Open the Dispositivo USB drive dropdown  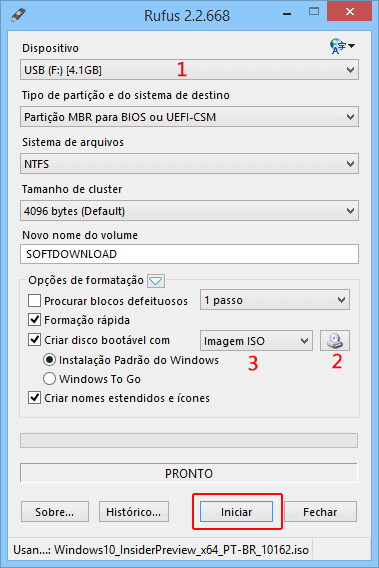[190, 70]
